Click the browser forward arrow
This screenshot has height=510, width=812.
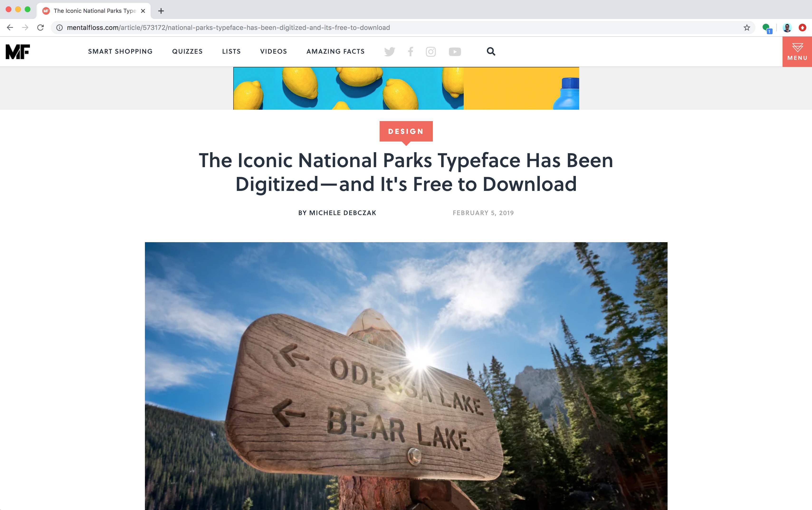(x=25, y=28)
